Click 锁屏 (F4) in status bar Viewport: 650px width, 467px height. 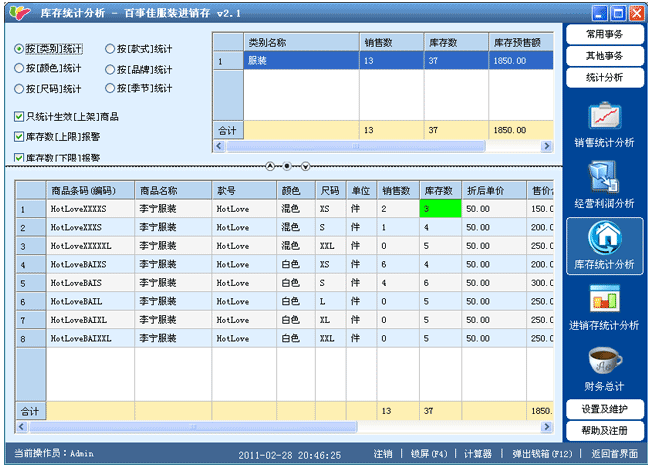click(x=429, y=454)
